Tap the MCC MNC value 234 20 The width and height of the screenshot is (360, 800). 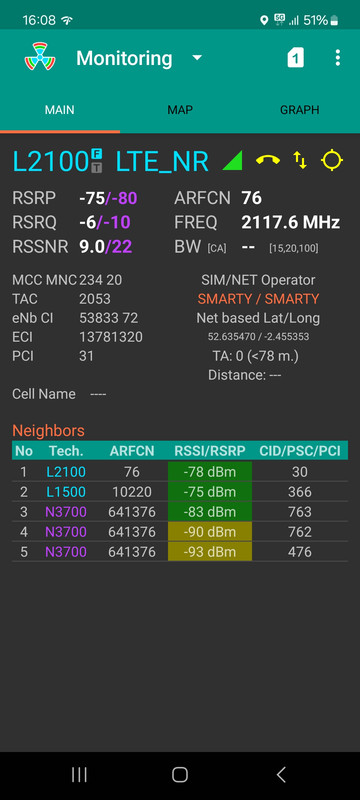tap(100, 280)
